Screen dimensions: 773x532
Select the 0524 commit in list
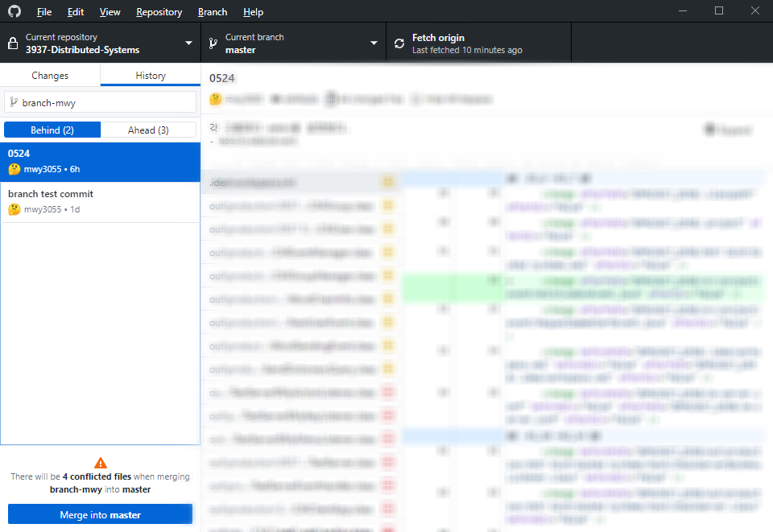[x=100, y=162]
